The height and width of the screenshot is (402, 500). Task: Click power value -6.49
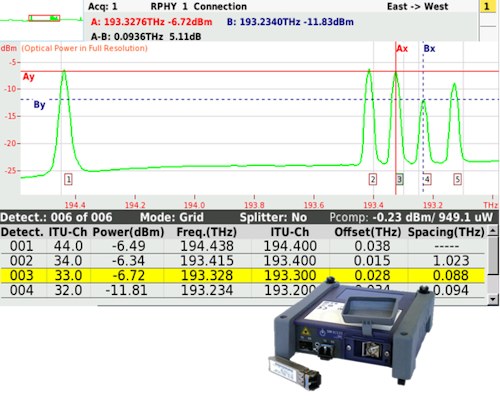(x=129, y=246)
